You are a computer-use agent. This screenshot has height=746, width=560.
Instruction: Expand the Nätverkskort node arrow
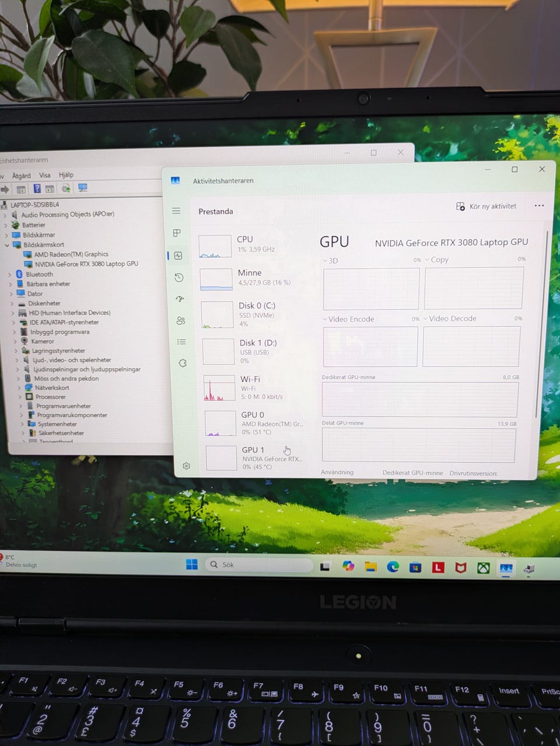(19, 387)
